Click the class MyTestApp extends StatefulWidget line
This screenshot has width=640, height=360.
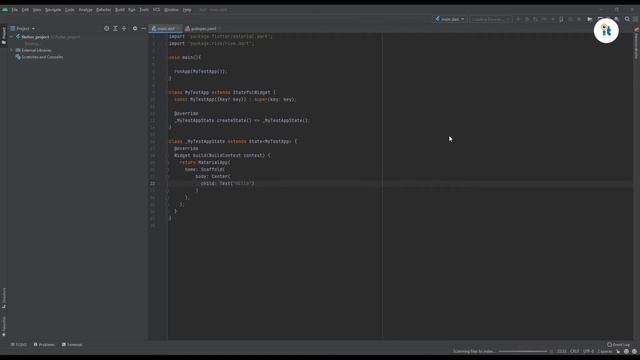pos(222,93)
